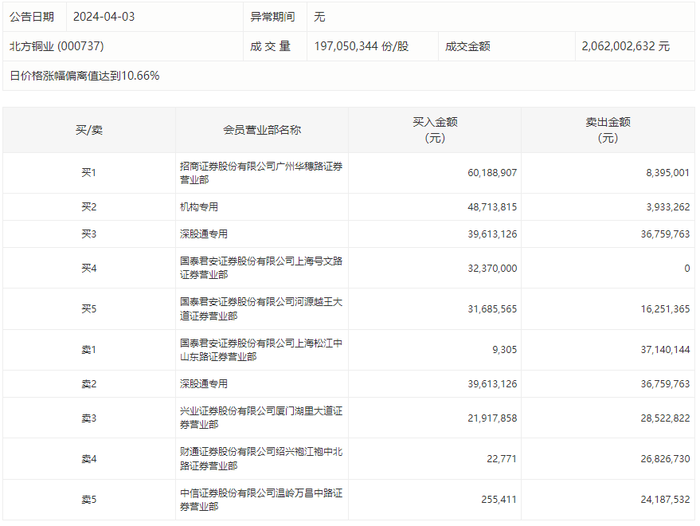Screen dimensions: 700x526
Task: Select the 0 sell amount in row 买4
Action: pos(687,268)
